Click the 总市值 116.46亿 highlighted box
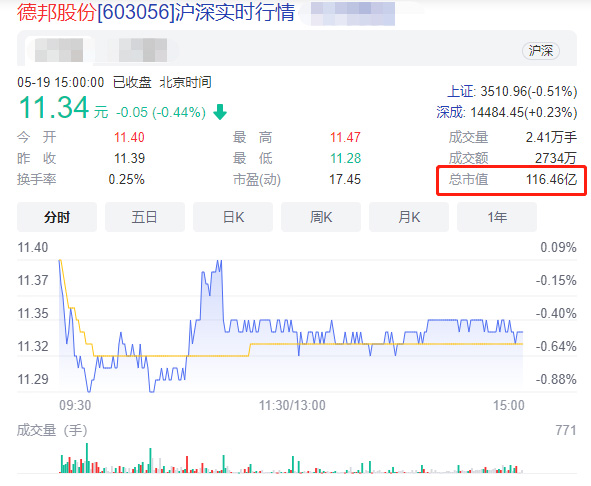 click(x=511, y=180)
